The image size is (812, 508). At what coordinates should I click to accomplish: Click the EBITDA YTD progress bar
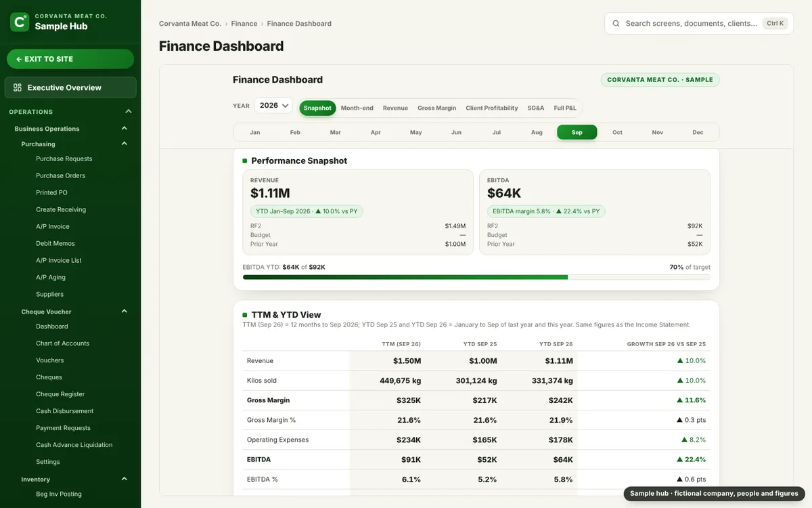(476, 277)
